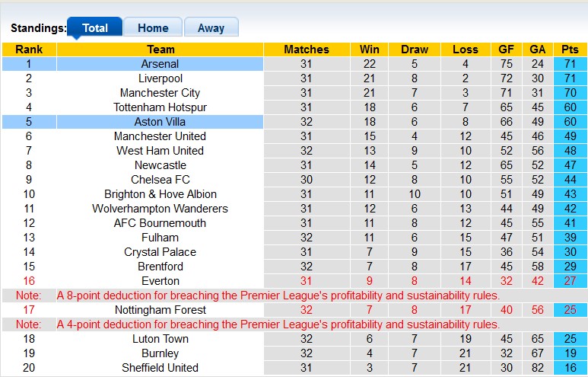Screen dimensions: 588x377
Task: Click the 4-point deduction note
Action: click(278, 324)
